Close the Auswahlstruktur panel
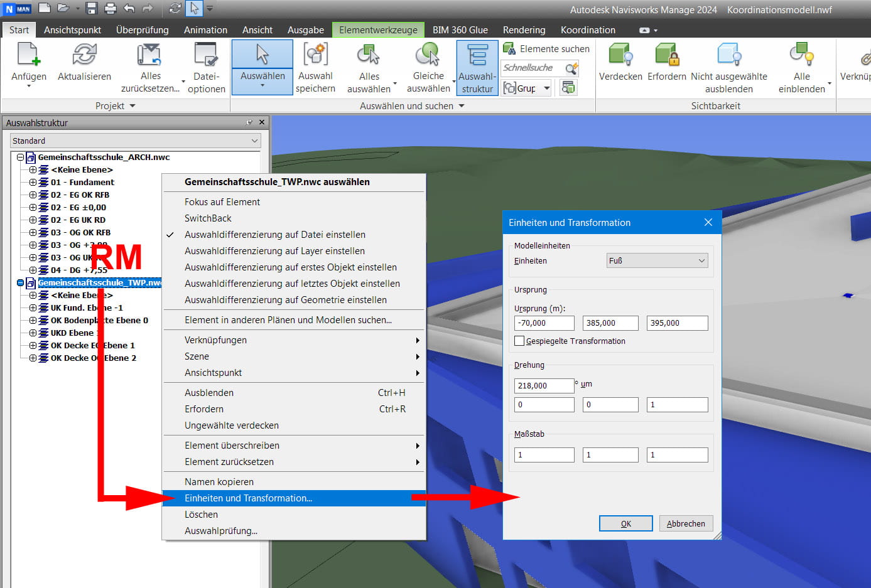The height and width of the screenshot is (588, 871). point(262,122)
